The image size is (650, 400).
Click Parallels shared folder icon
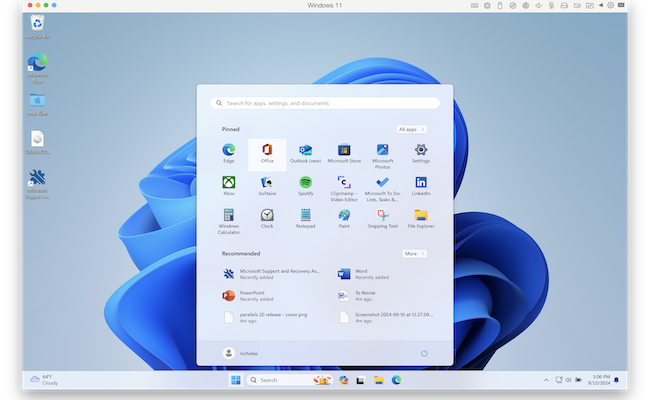tap(589, 5)
